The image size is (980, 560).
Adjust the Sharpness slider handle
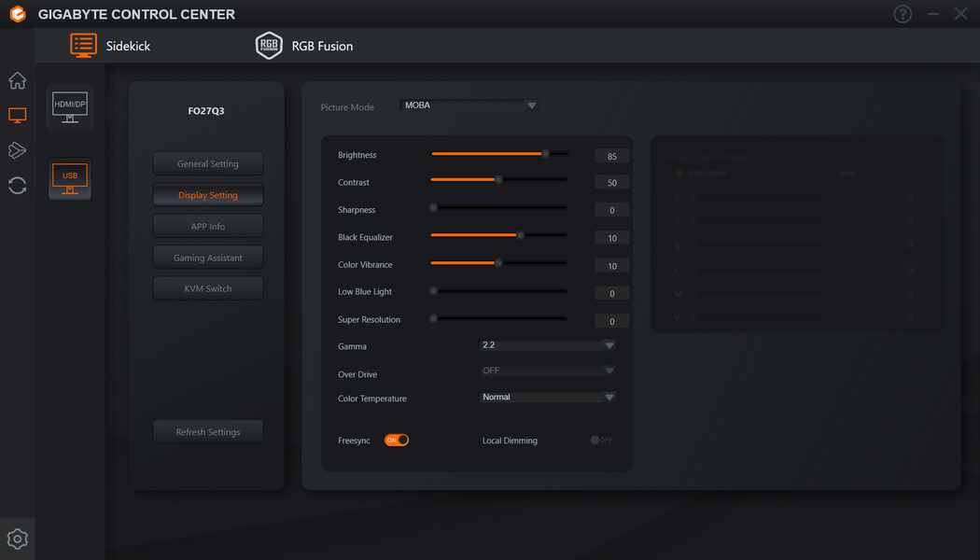433,207
